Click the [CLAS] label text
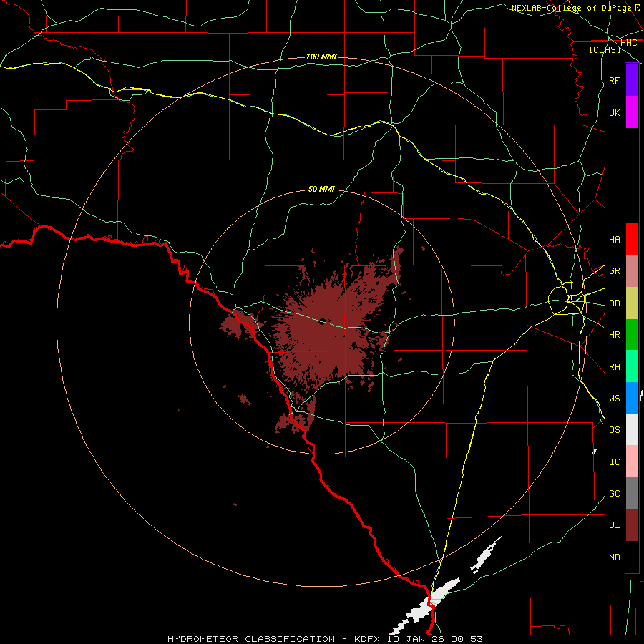Screen dimensions: 644x644 pos(605,49)
